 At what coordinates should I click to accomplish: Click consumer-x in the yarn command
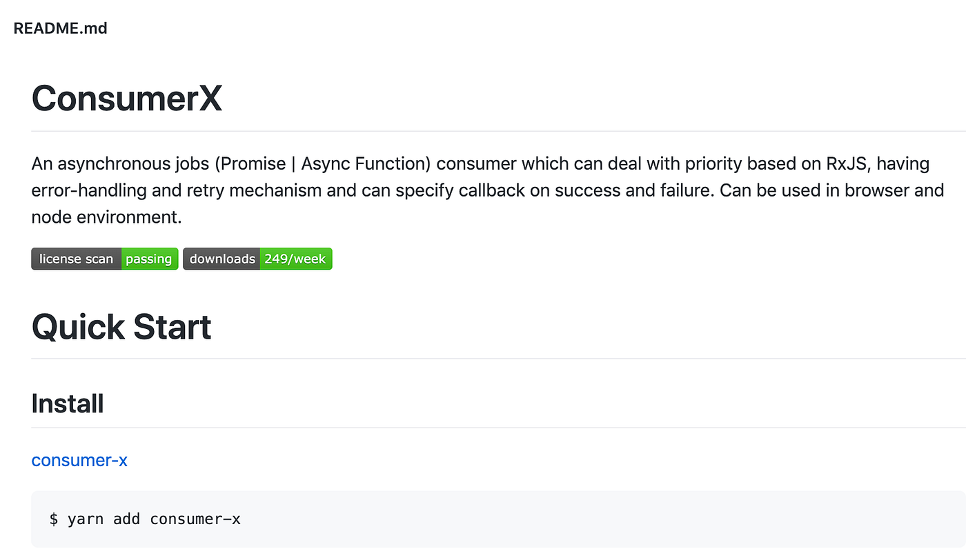pyautogui.click(x=195, y=519)
